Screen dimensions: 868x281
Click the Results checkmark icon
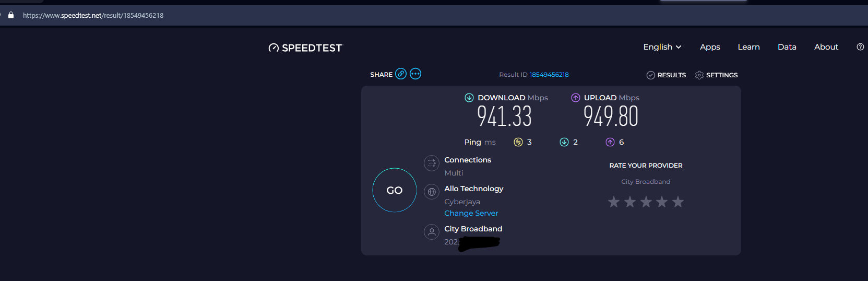click(650, 75)
